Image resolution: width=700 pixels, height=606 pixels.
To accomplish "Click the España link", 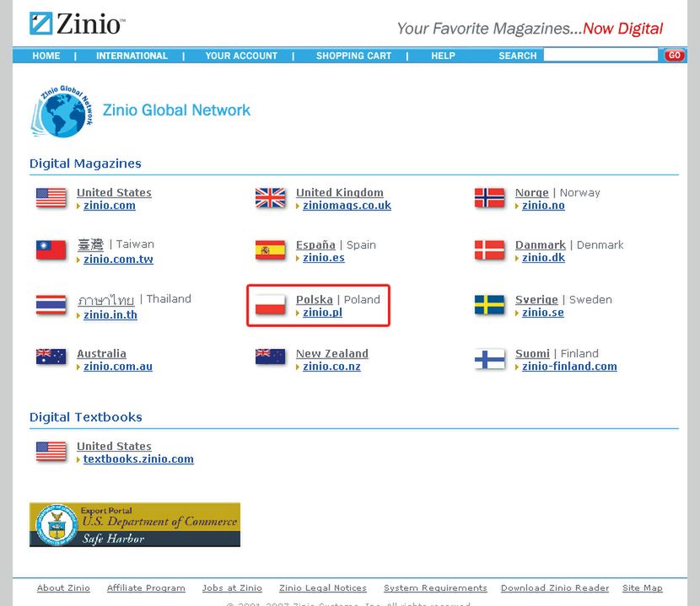I will pyautogui.click(x=315, y=245).
